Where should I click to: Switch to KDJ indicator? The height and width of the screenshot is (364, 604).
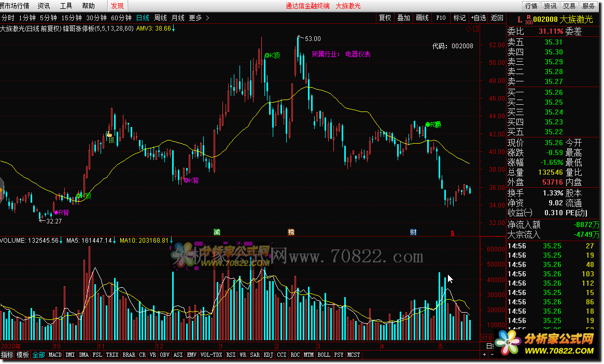click(x=268, y=355)
